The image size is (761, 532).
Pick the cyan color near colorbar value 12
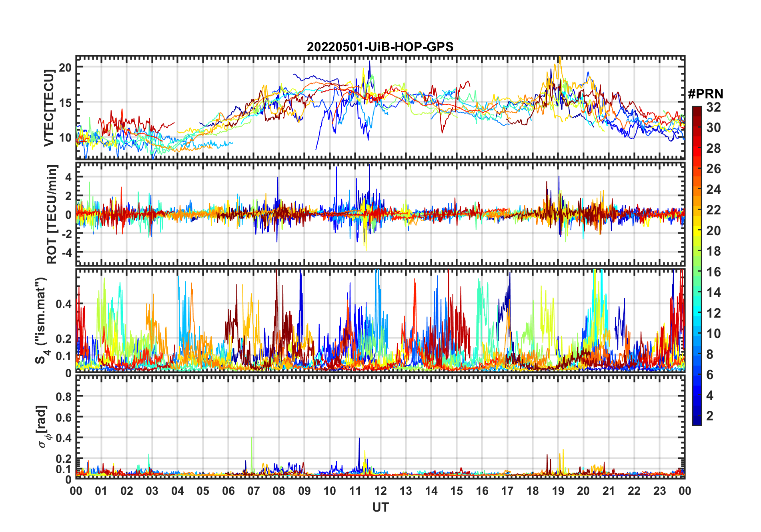click(697, 313)
